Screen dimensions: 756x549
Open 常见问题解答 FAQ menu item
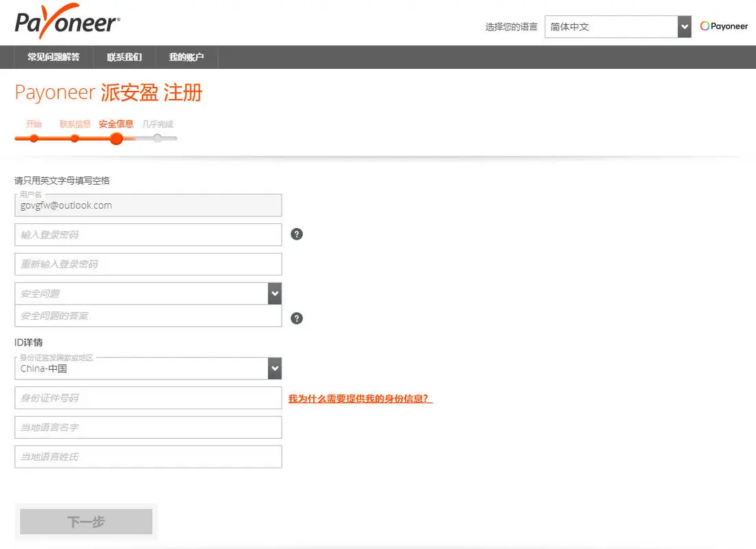pyautogui.click(x=54, y=57)
